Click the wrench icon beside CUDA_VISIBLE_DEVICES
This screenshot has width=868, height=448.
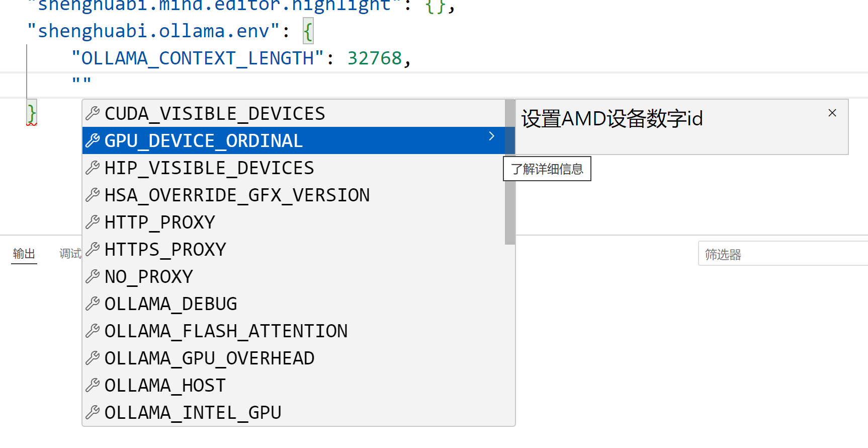pos(93,114)
